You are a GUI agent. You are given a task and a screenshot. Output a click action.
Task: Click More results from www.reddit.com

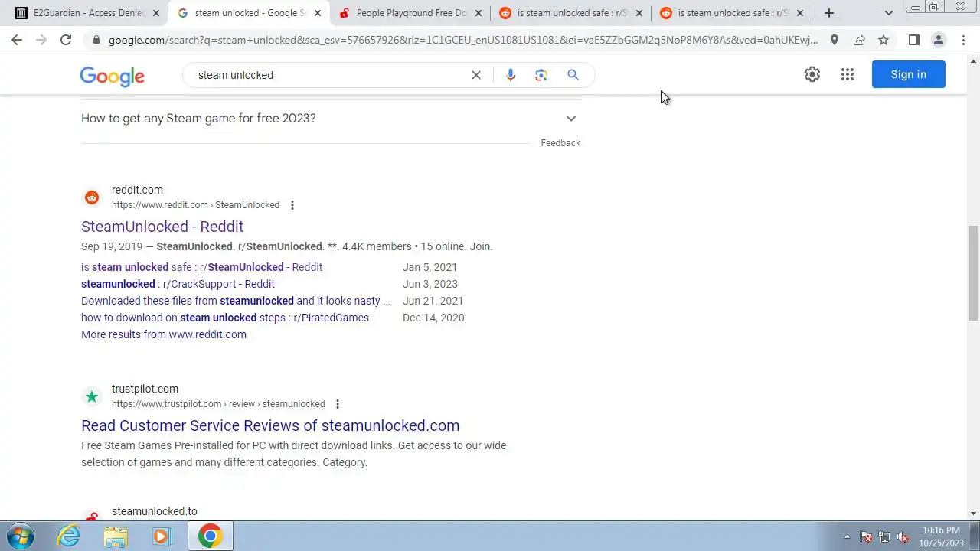click(x=164, y=334)
